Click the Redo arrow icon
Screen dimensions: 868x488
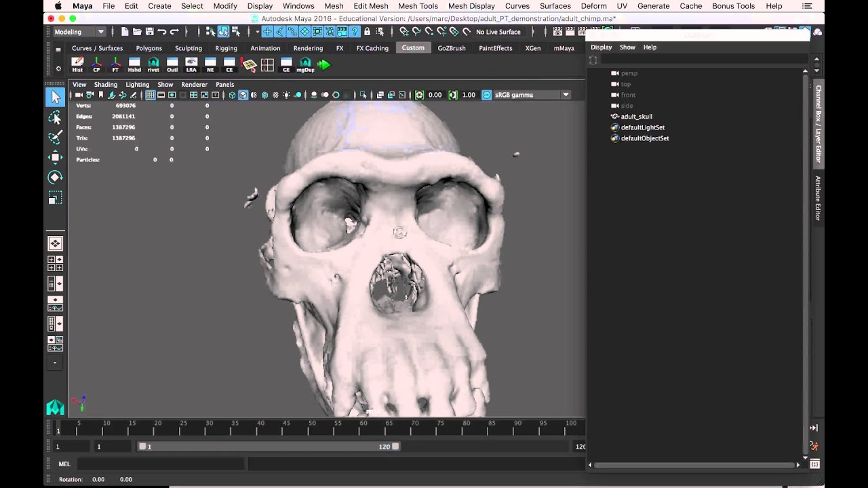click(174, 32)
